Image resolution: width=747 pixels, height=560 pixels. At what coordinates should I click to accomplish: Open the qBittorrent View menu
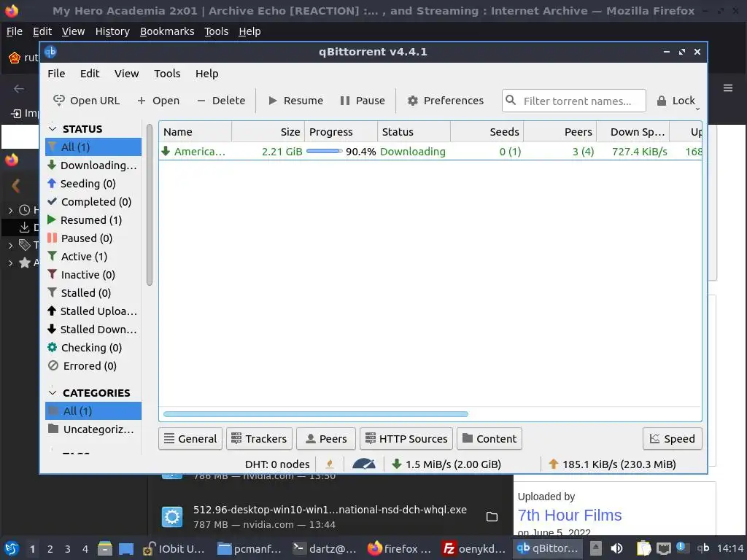(126, 74)
